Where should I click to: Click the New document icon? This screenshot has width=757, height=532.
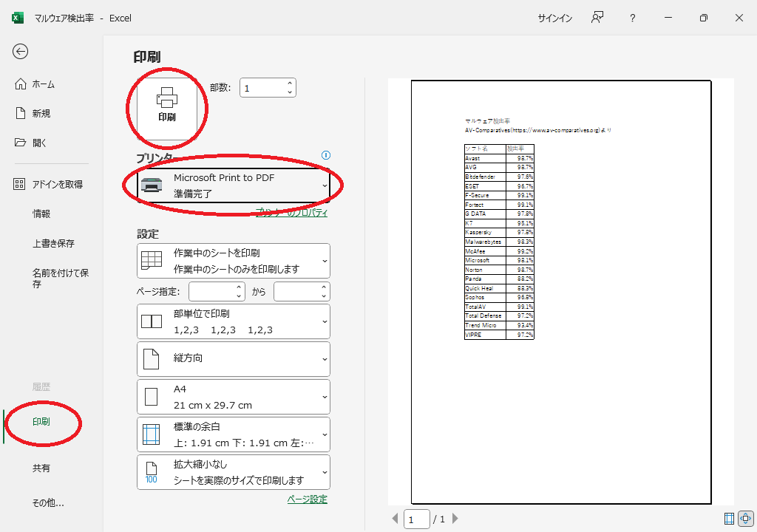20,113
